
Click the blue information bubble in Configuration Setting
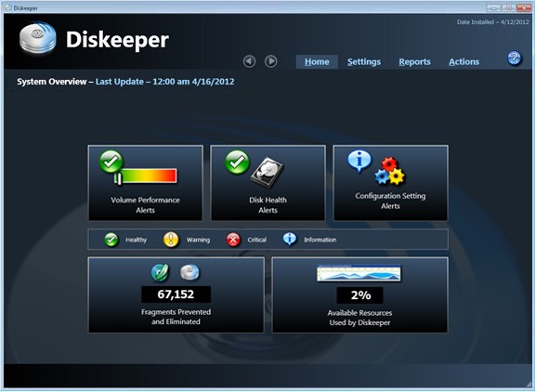click(359, 161)
